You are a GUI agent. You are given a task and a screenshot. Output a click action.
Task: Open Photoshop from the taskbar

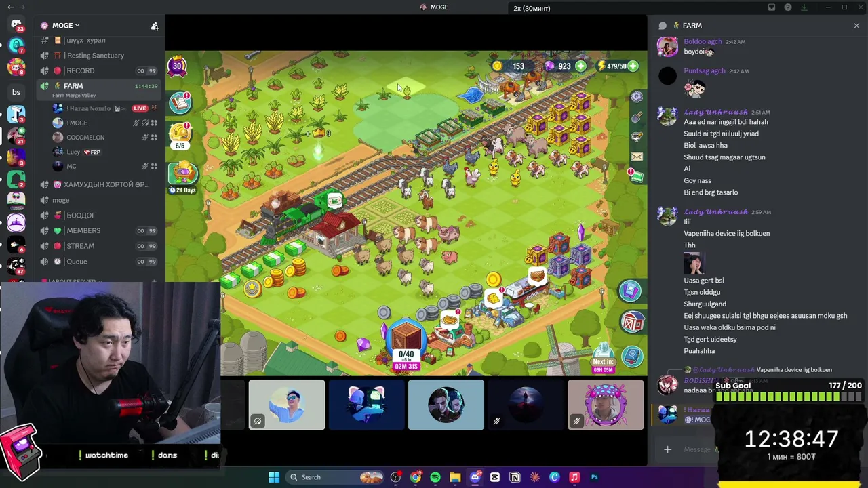594,477
